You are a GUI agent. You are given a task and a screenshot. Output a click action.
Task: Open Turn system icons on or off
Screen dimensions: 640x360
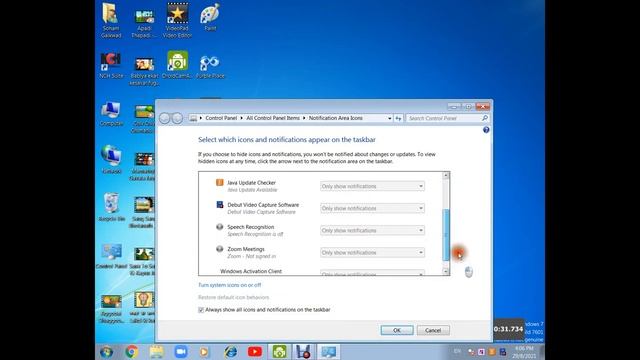coord(229,285)
